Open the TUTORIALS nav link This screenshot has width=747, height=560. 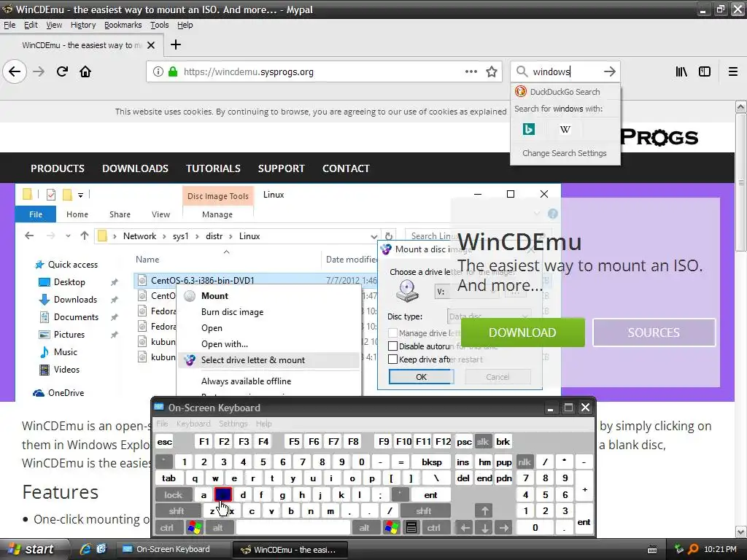click(x=213, y=168)
